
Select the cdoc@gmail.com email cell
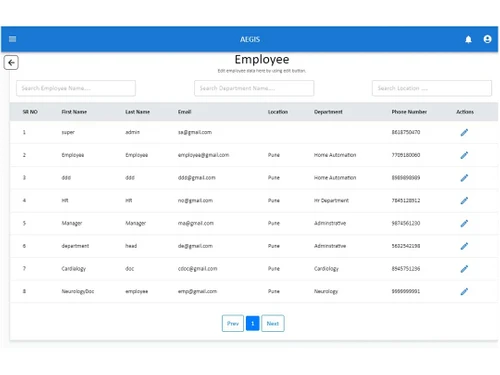(197, 269)
